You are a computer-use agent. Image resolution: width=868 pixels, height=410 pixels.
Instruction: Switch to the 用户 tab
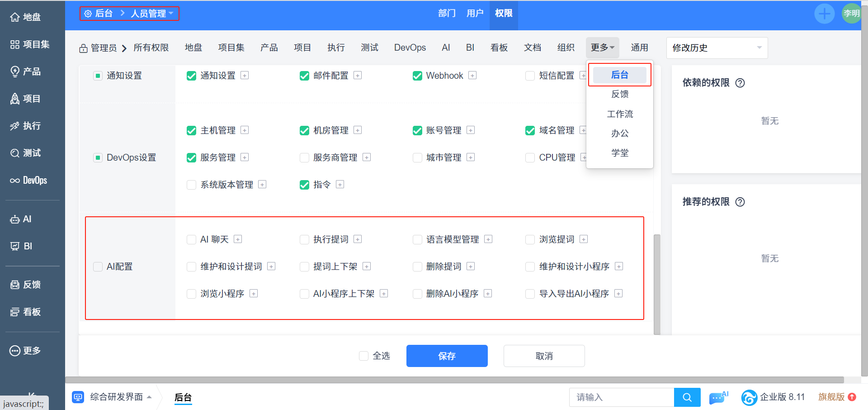[475, 14]
